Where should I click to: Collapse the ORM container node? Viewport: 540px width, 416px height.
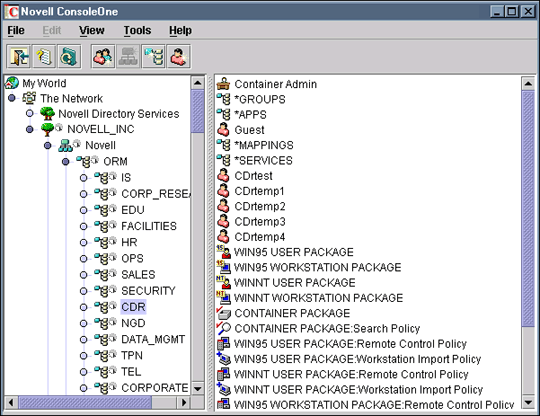coord(65,162)
